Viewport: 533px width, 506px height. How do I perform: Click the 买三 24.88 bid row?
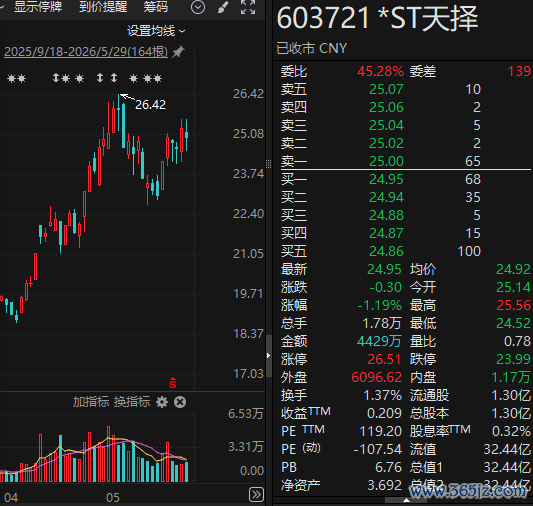(x=405, y=215)
